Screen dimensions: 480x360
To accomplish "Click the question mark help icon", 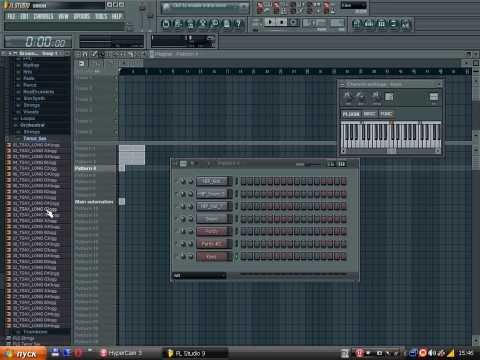I will point(238,24).
